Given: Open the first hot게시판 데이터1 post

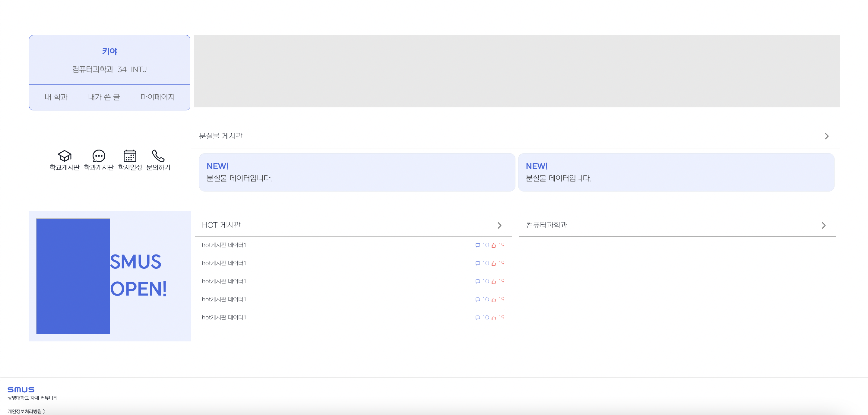Looking at the screenshot, I should (224, 245).
